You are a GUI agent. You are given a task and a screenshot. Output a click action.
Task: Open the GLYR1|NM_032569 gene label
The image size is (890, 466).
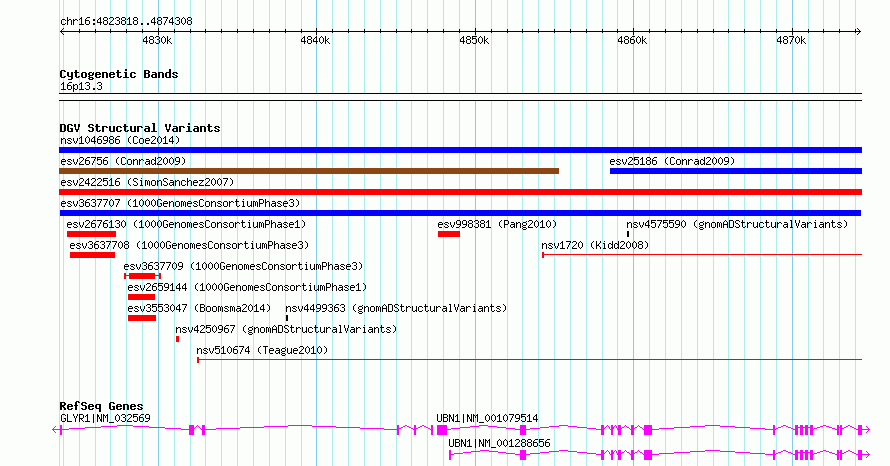click(x=105, y=418)
